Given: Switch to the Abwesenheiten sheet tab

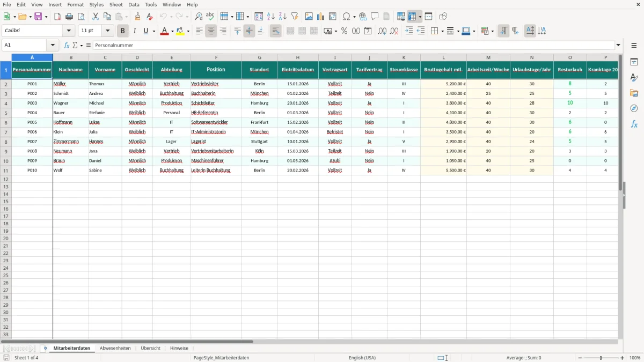Looking at the screenshot, I should coord(115,348).
